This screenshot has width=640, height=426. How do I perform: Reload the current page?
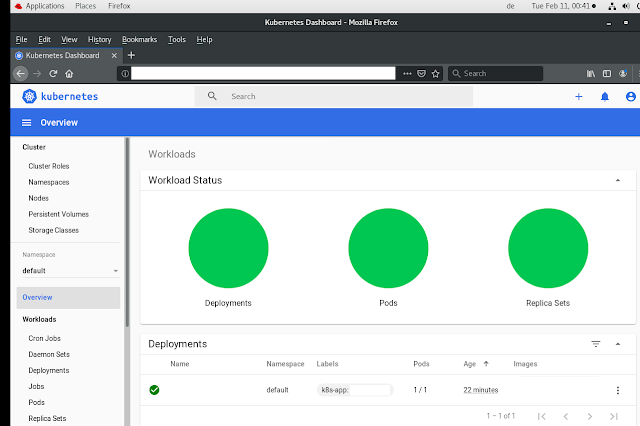click(x=53, y=74)
